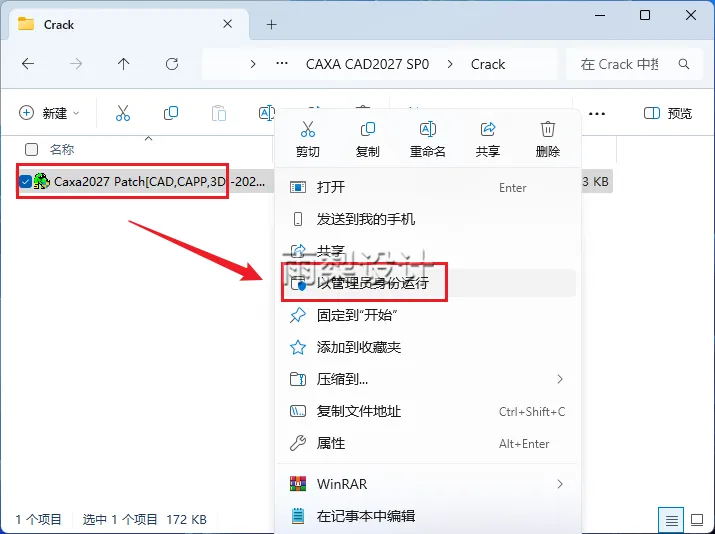Go up one folder level
The height and width of the screenshot is (534, 715).
pyautogui.click(x=124, y=64)
